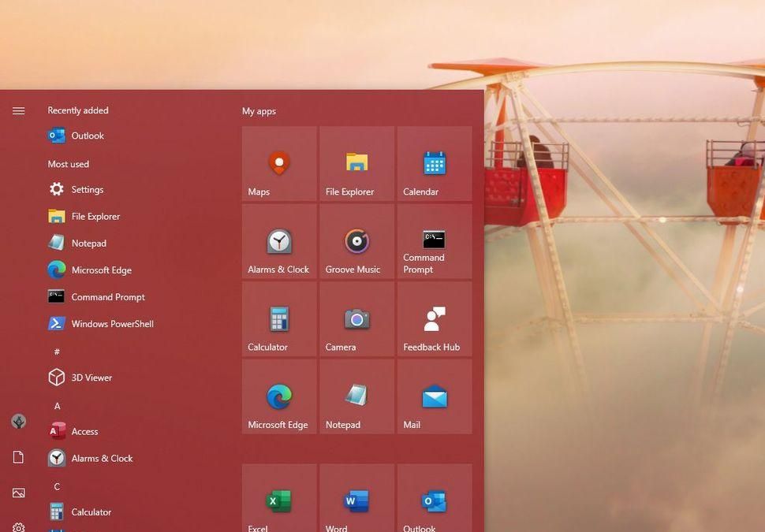The image size is (765, 532).
Task: Open the Maps tile
Action: point(278,163)
